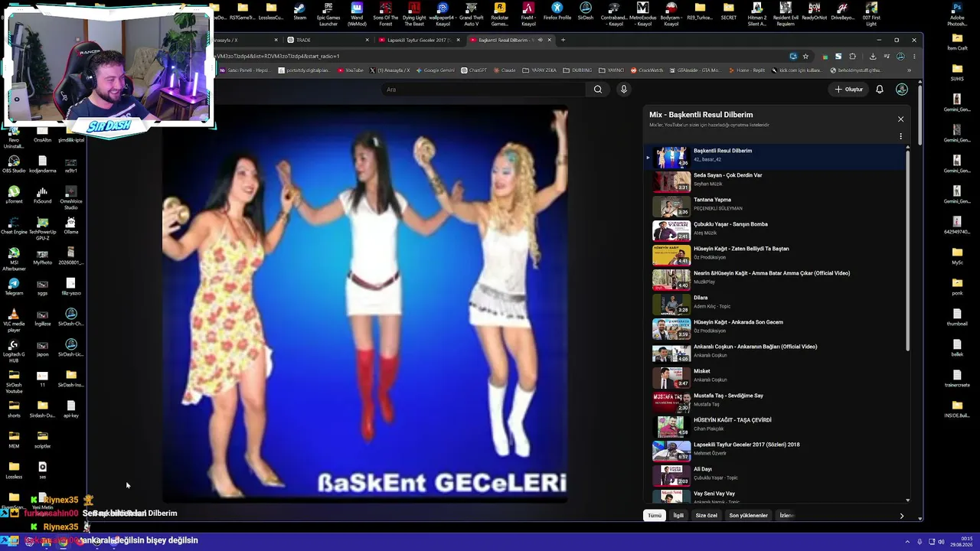
Task: Launch VLC media player icon
Action: pos(14,321)
